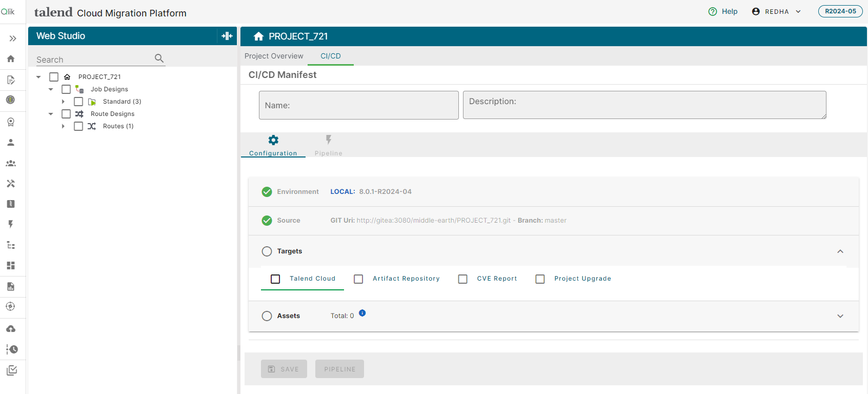
Task: Check the Job Designs checkbox
Action: [x=66, y=89]
